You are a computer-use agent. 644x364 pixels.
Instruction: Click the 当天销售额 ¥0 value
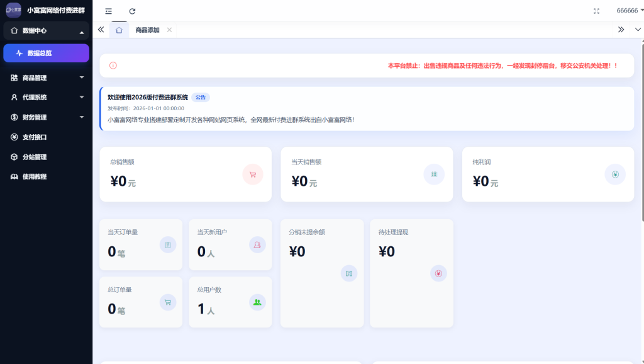[x=304, y=181]
